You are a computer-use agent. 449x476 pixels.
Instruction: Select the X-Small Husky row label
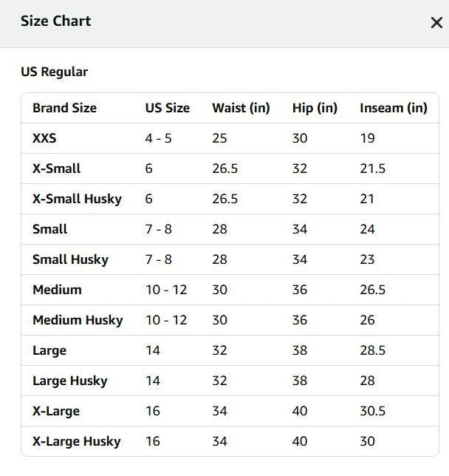(x=77, y=199)
